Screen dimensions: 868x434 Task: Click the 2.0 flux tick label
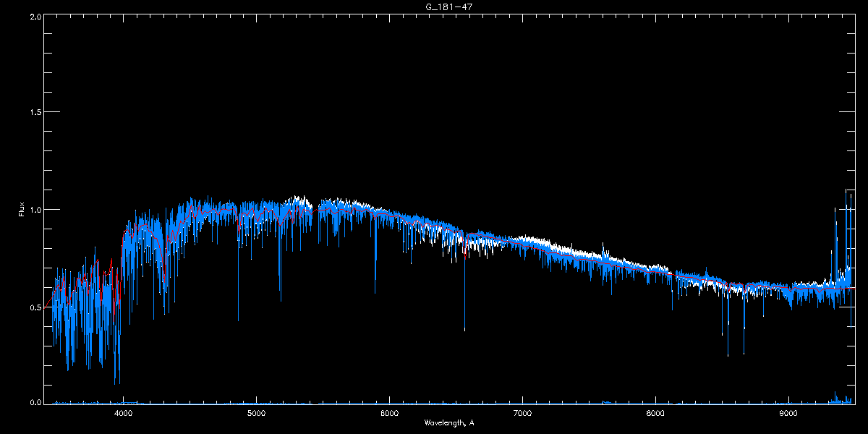coord(35,16)
